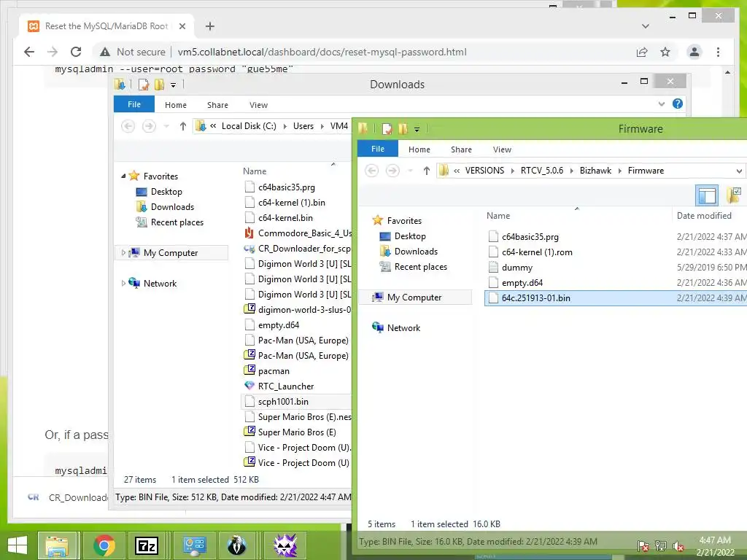The width and height of the screenshot is (747, 560).
Task: Open recent locations dropdown in Downloads window
Action: point(166,126)
